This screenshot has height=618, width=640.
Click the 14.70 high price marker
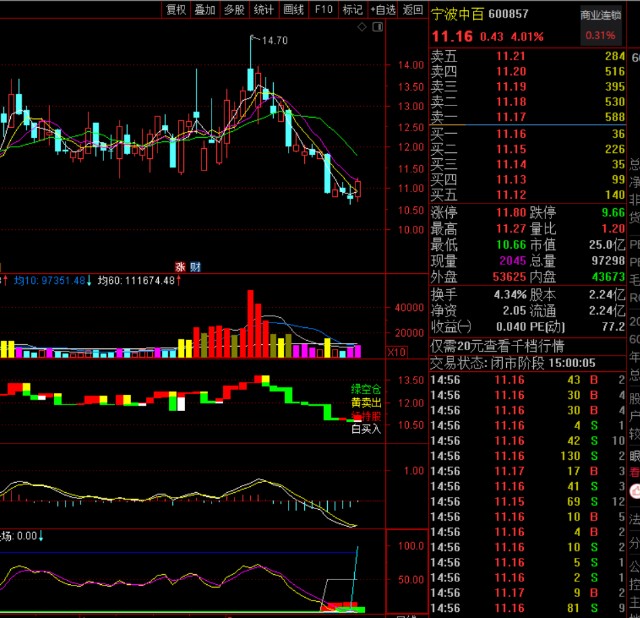[x=273, y=40]
